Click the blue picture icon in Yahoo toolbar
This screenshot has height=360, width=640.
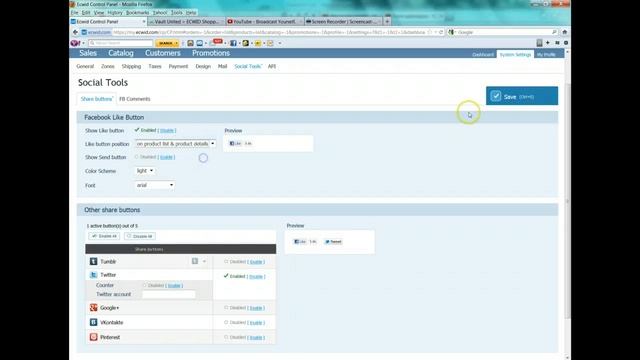pos(200,43)
